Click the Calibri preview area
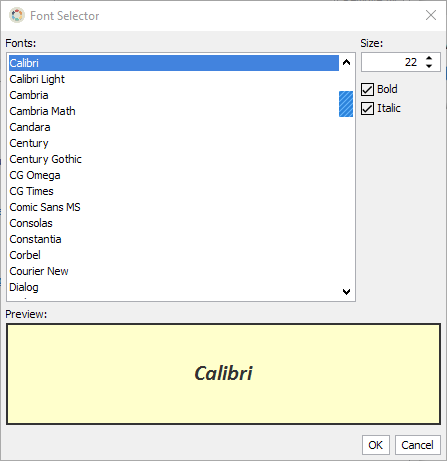Image resolution: width=447 pixels, height=461 pixels. [x=223, y=374]
